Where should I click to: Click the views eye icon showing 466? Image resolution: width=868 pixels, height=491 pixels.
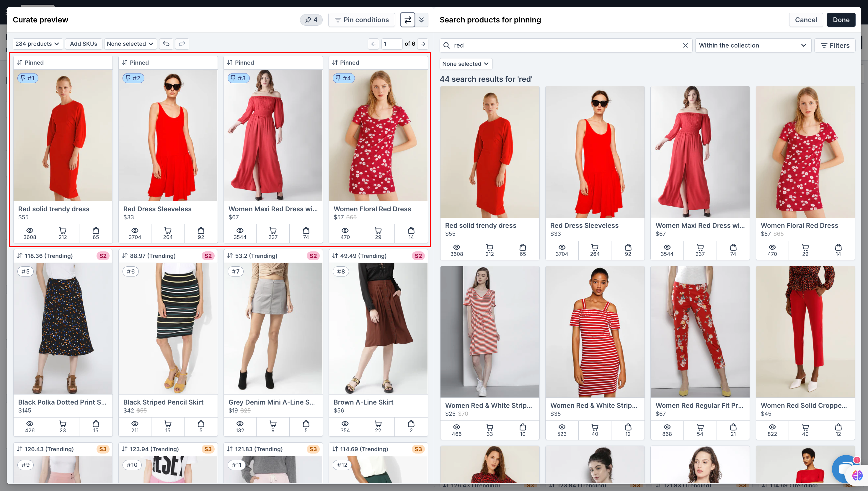coord(456,427)
